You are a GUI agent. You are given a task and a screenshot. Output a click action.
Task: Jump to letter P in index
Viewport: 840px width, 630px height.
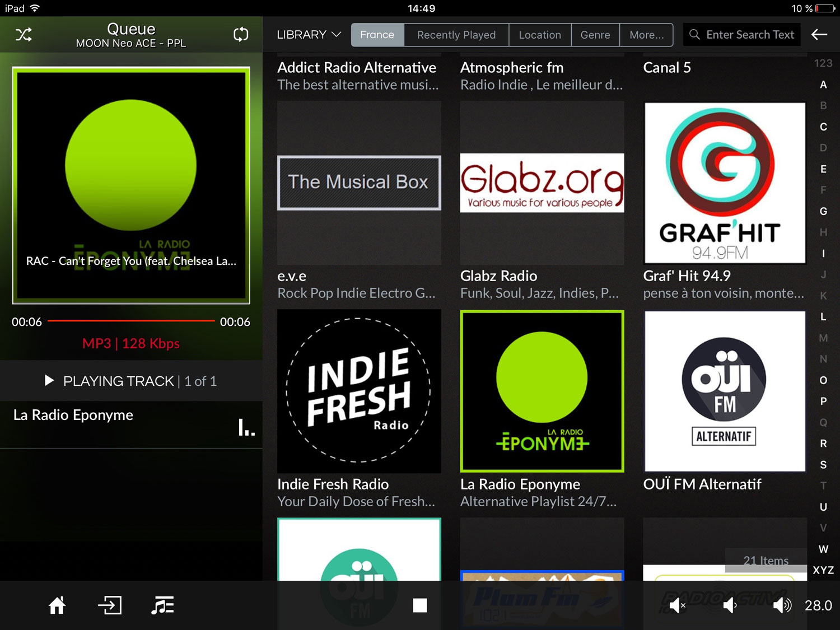823,401
